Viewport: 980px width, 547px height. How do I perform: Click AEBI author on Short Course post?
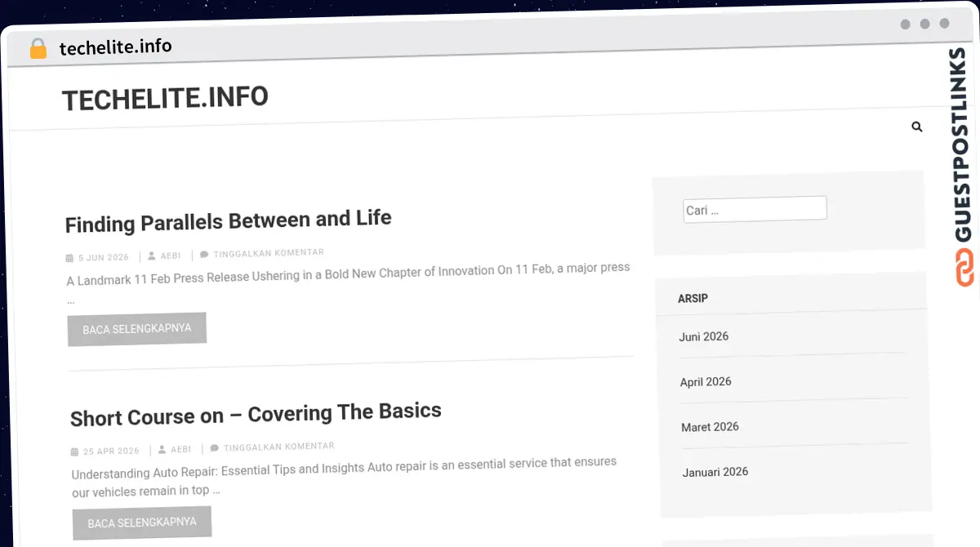coord(181,449)
